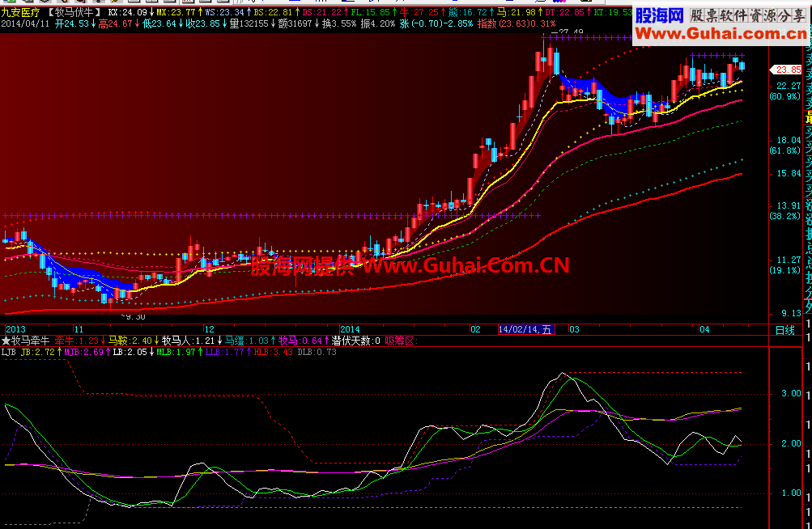Click the LLB:1.77 value
Viewport: 812px width, 529px height.
[225, 353]
